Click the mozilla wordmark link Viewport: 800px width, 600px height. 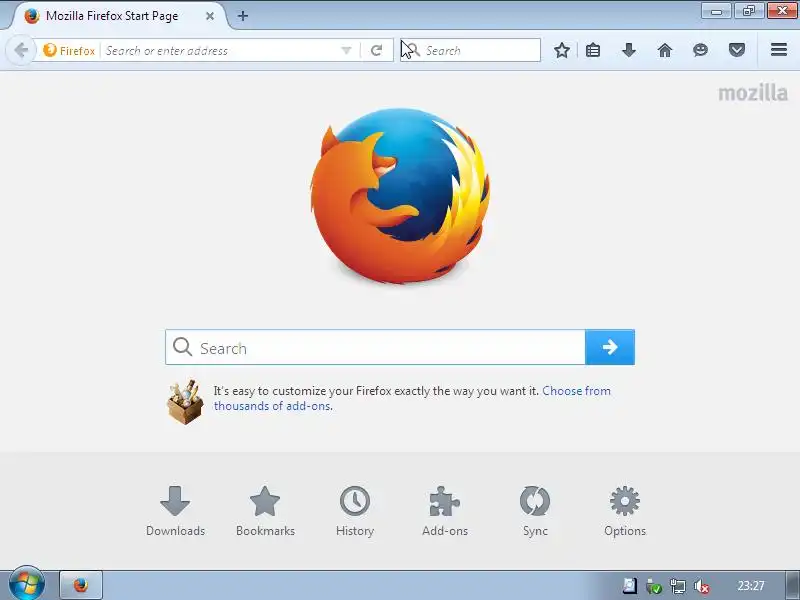(x=753, y=93)
